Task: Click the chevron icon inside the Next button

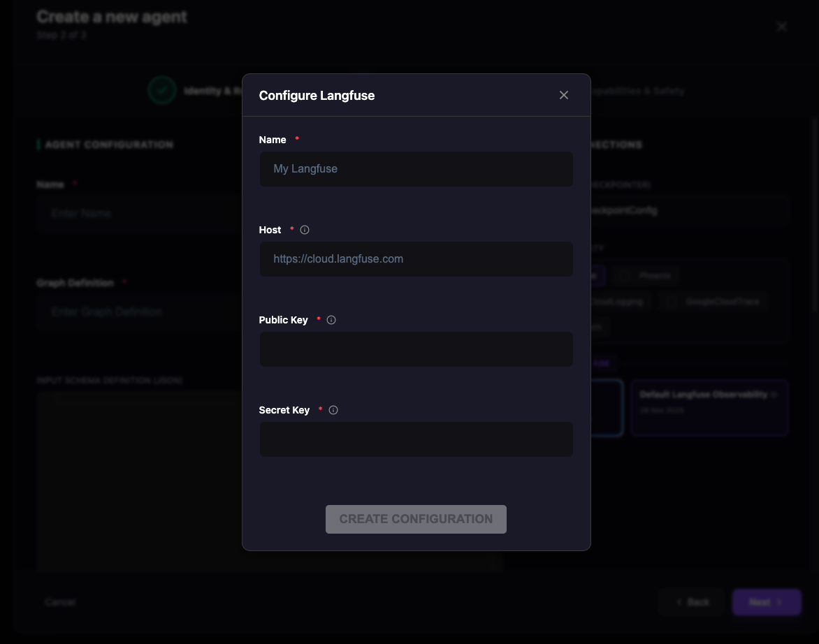Action: 781,602
